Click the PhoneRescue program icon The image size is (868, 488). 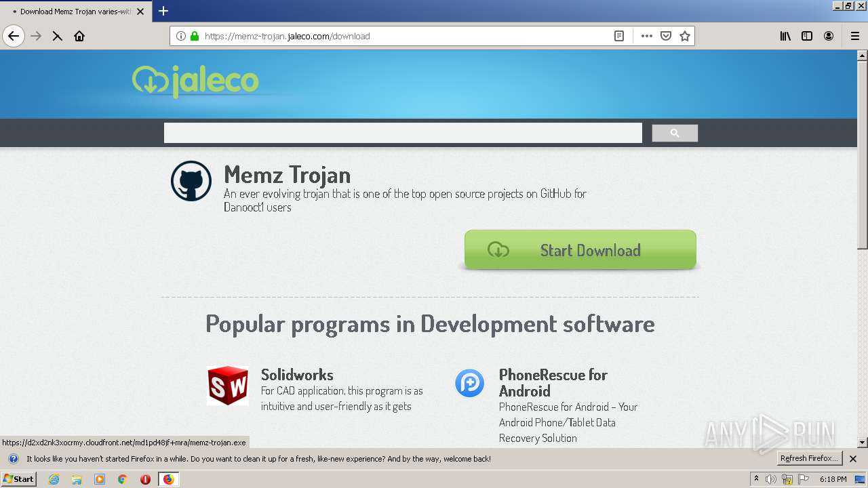point(470,383)
